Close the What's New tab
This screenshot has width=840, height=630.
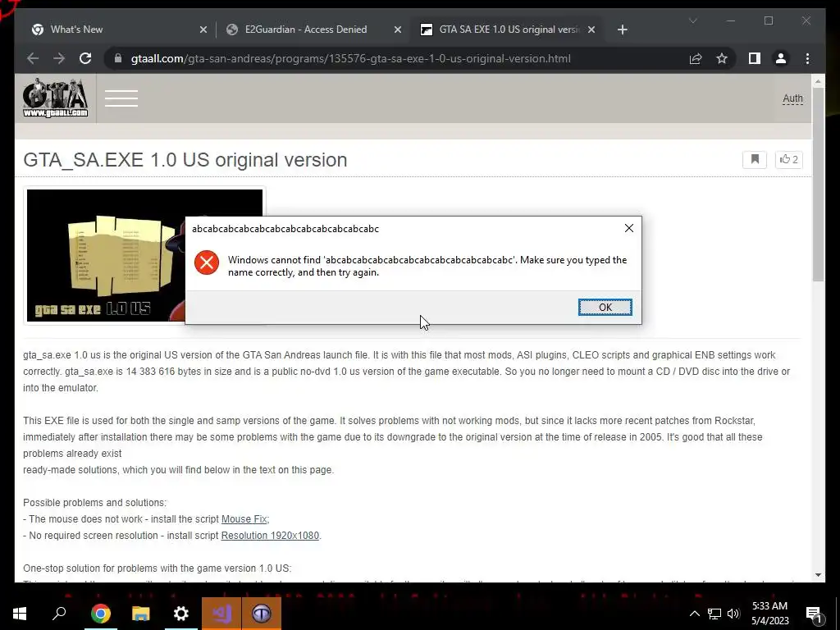point(203,30)
